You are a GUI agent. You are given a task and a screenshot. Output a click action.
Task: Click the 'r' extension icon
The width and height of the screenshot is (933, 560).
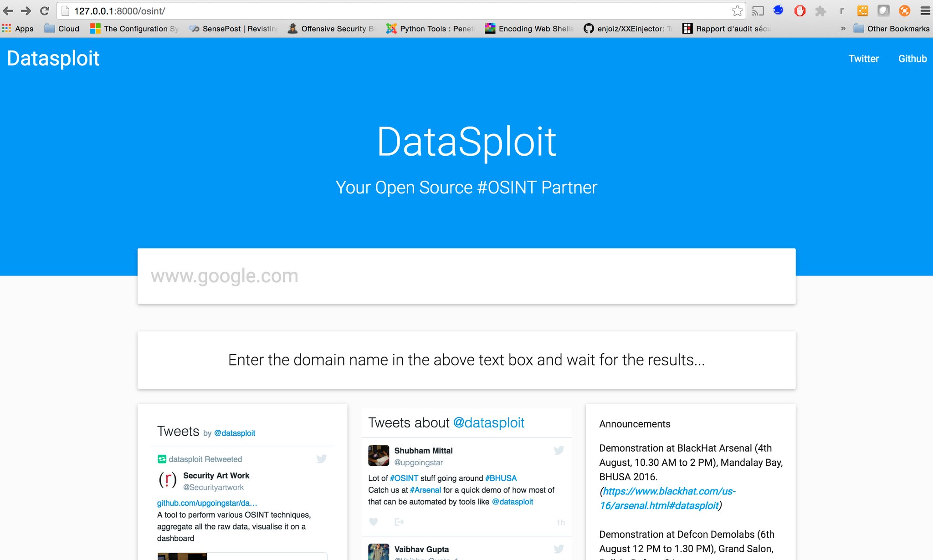pos(842,11)
